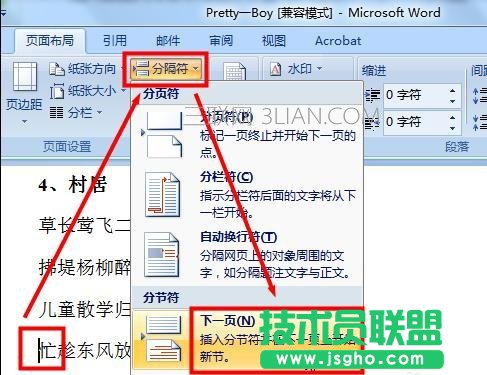Click the right indent icon

click(x=372, y=122)
